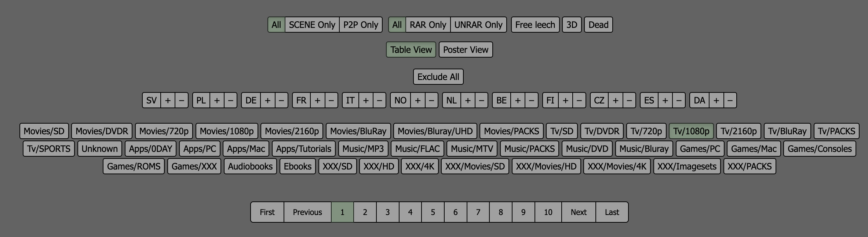Screen dimensions: 868x237
Task: Select SCENE Only release filter
Action: tap(312, 25)
